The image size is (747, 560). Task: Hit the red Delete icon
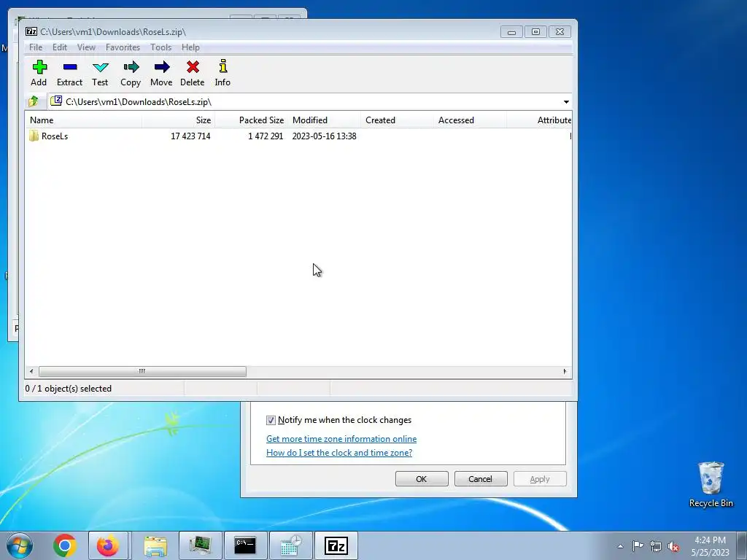click(193, 74)
